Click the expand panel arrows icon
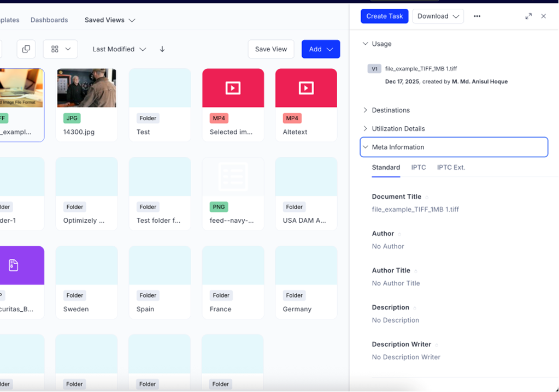Image resolution: width=559 pixels, height=392 pixels. coord(528,16)
